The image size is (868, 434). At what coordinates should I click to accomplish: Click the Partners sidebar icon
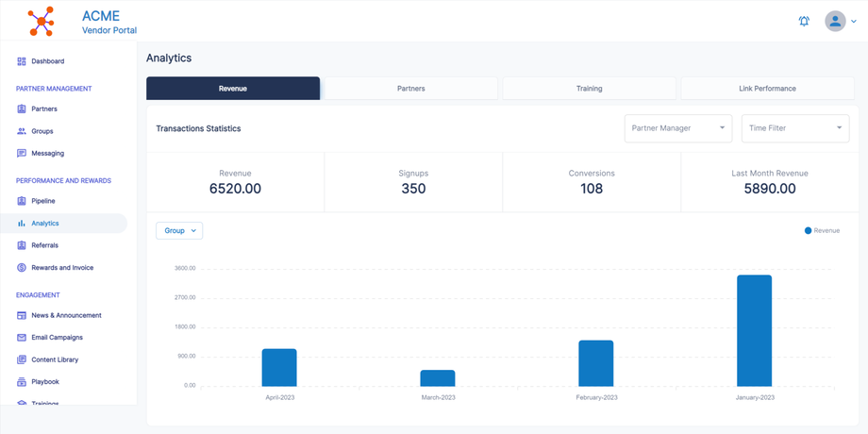pyautogui.click(x=22, y=109)
